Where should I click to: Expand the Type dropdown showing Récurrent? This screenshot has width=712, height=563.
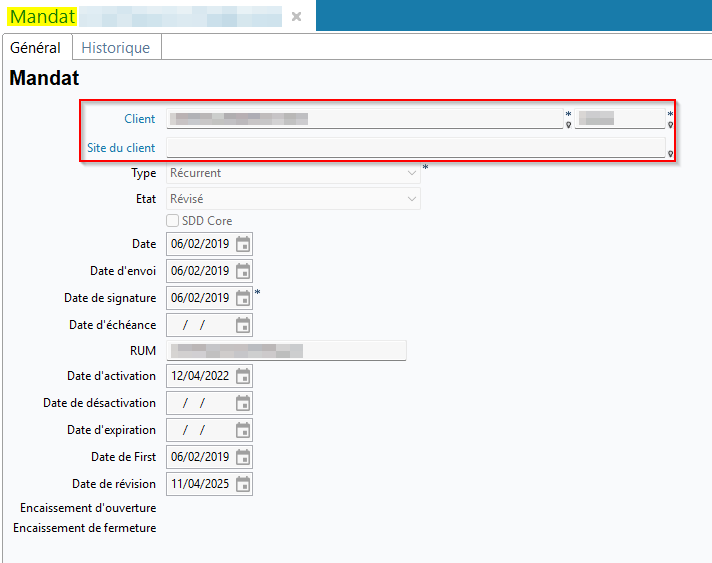tap(411, 173)
